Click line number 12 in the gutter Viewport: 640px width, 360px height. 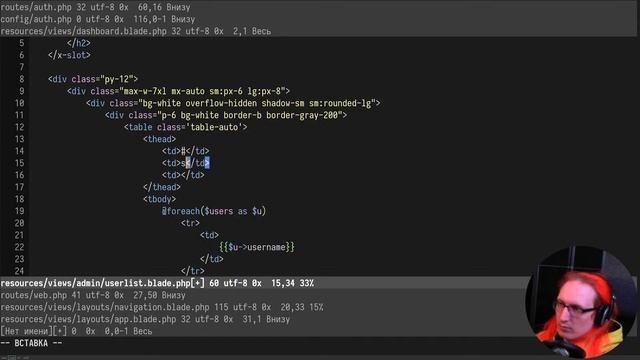click(19, 127)
